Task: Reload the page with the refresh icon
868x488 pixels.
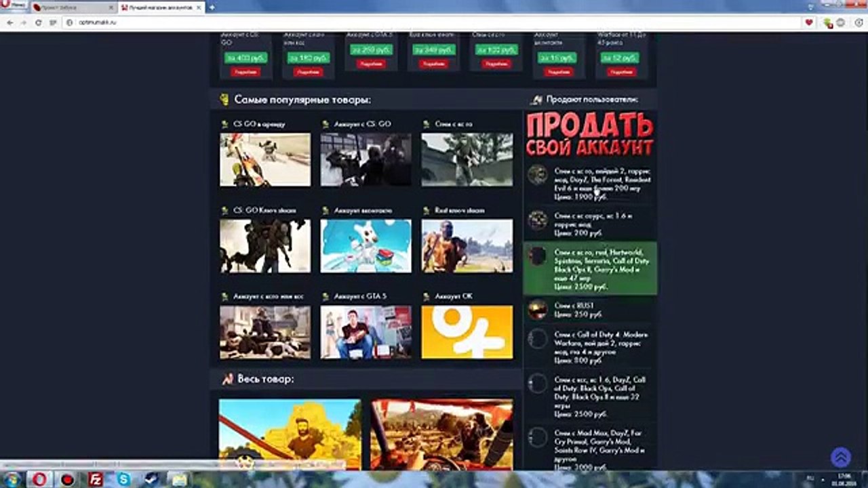Action: (x=39, y=22)
